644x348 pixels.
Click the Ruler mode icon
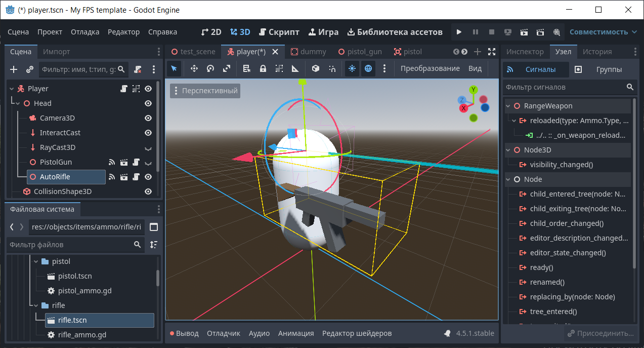(295, 68)
